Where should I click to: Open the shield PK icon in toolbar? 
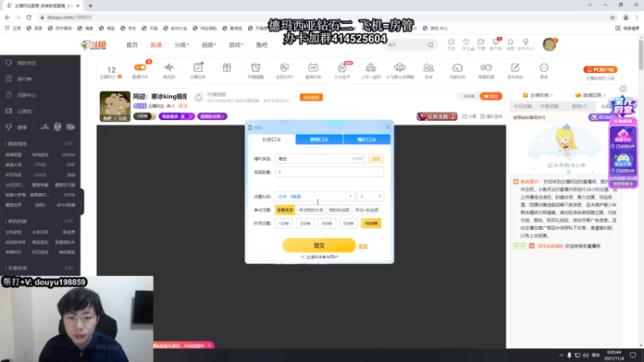[x=284, y=68]
